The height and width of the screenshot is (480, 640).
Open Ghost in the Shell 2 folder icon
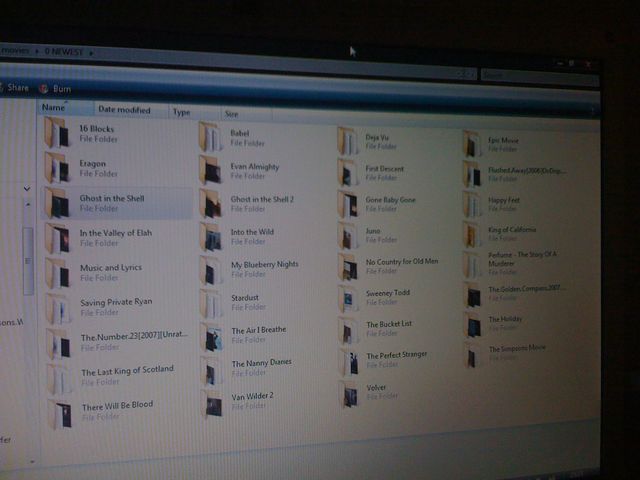[x=211, y=203]
